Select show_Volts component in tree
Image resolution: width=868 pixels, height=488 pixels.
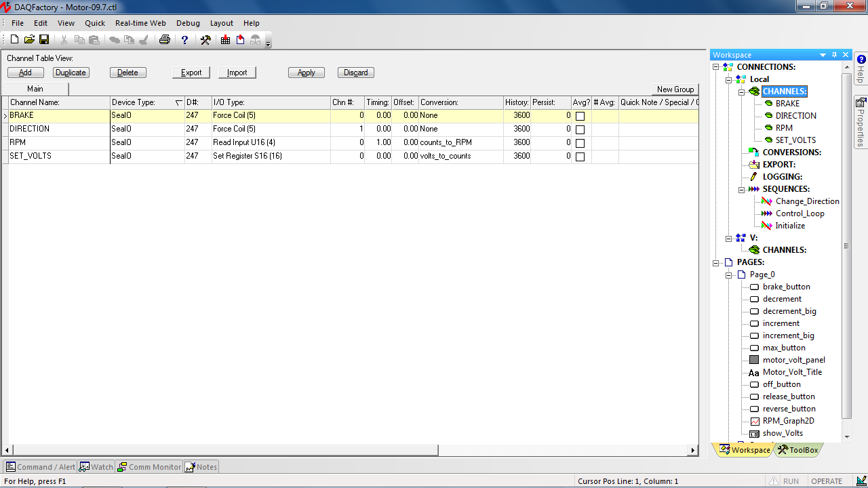[x=783, y=433]
